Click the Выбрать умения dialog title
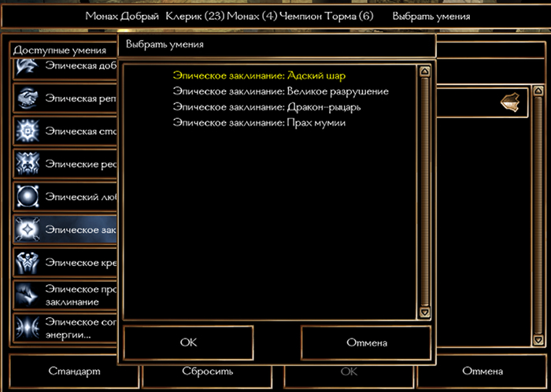 165,45
